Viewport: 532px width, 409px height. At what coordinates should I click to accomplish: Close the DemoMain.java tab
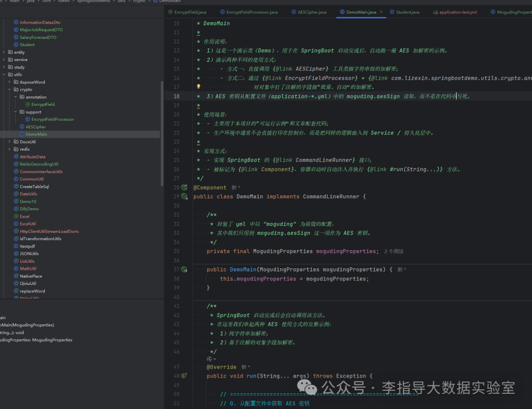[381, 12]
